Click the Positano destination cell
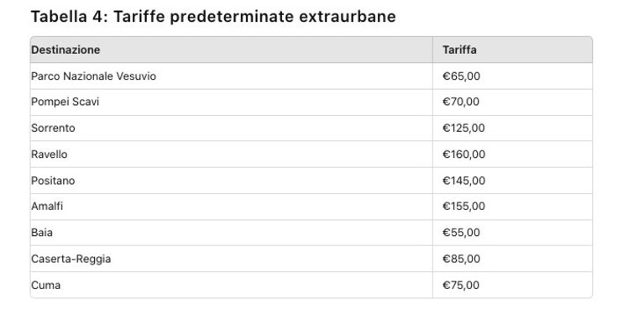Screen dimensions: 644x310 (231, 181)
